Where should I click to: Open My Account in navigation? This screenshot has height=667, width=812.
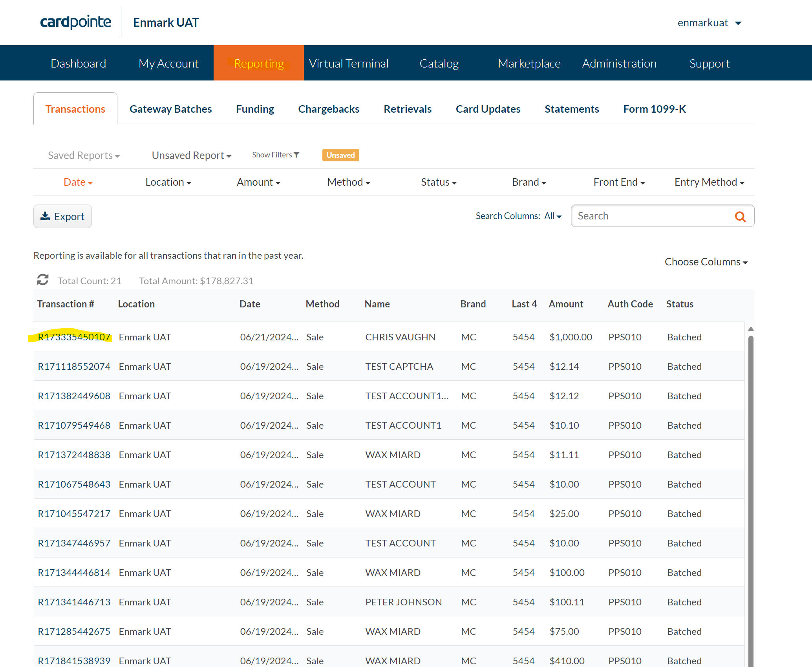168,63
